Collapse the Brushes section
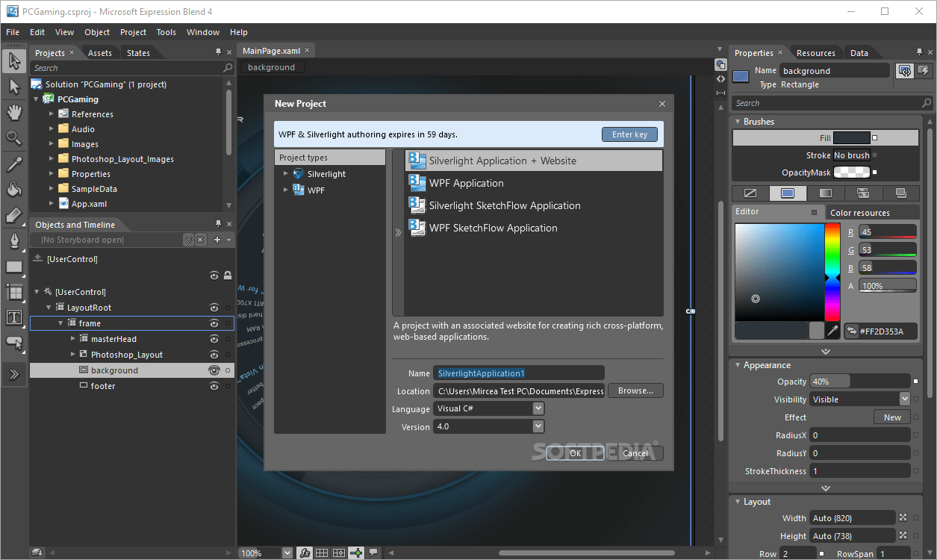The image size is (937, 560). click(736, 122)
